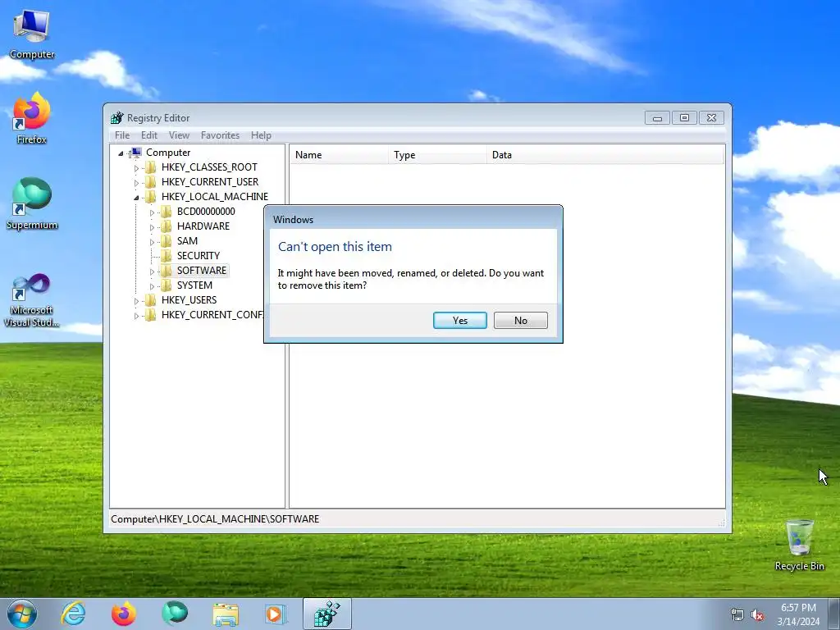840x630 pixels.
Task: Expand the HKEY_USERS arrow
Action: click(x=136, y=300)
